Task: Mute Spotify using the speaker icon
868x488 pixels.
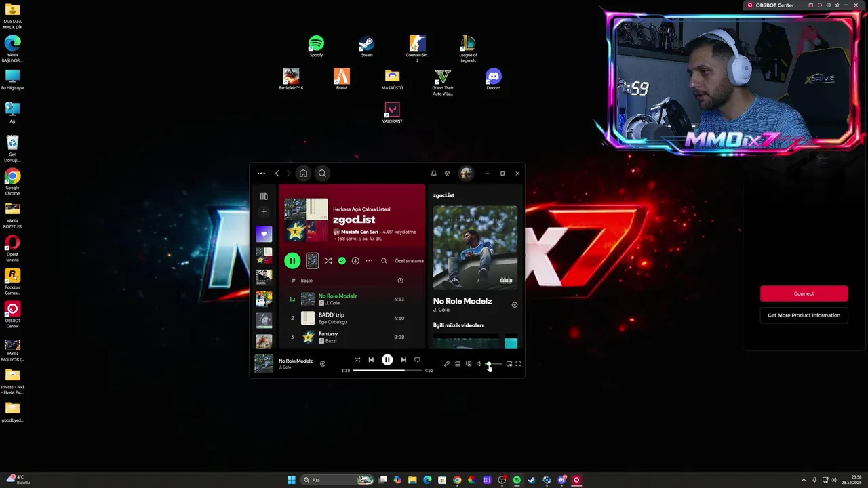Action: pyautogui.click(x=479, y=364)
